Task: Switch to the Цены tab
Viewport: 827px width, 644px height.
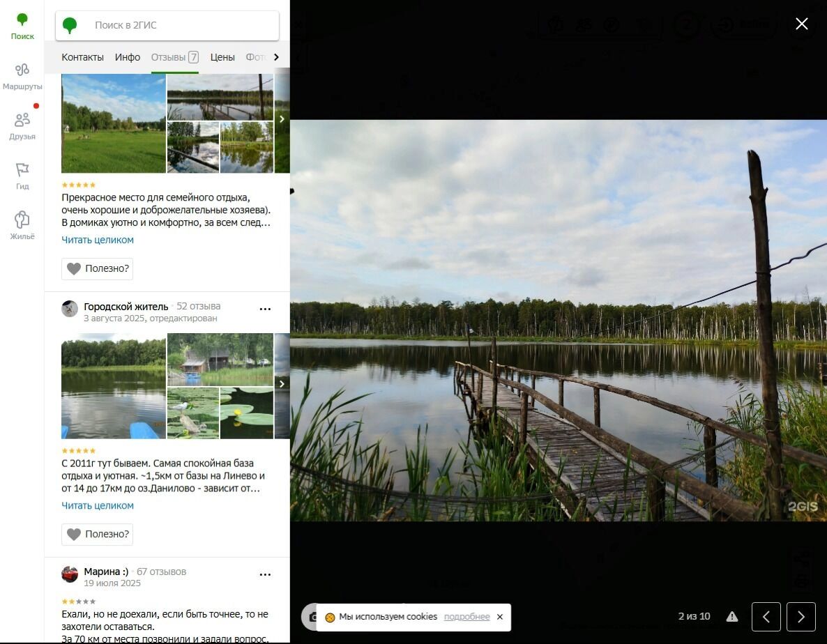Action: click(x=222, y=57)
